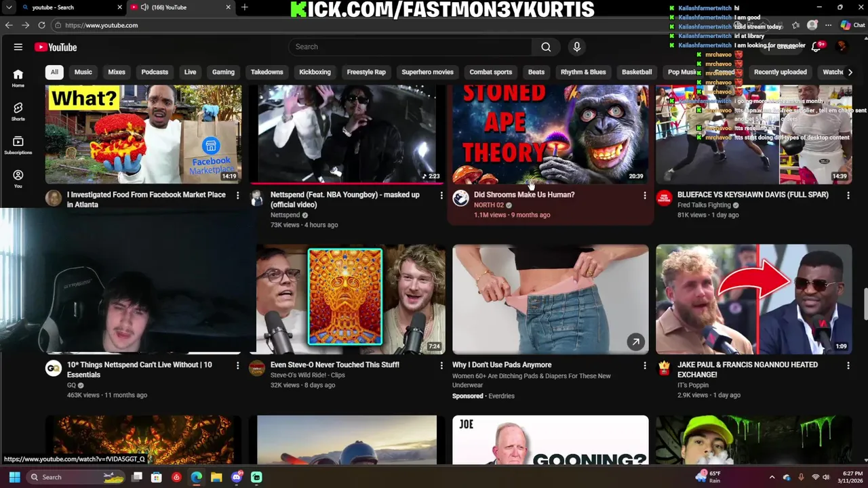Open Jake Paul and Ngannou thumbnail
868x488 pixels.
pos(754,299)
